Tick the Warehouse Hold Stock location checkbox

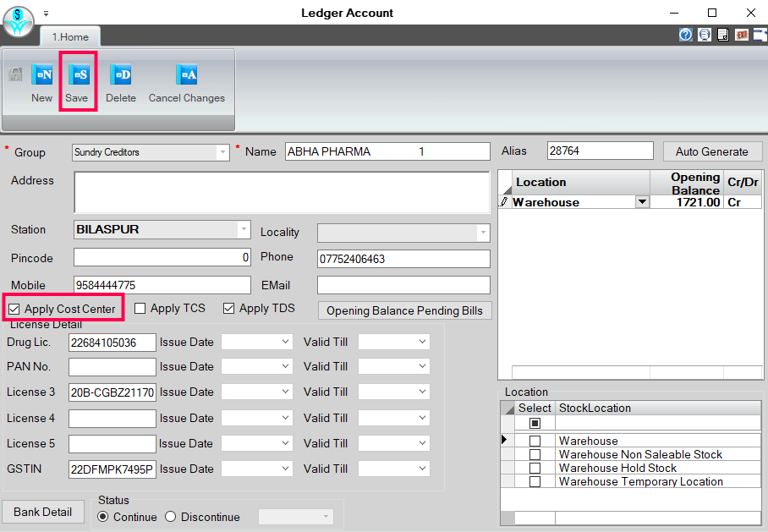pos(534,468)
